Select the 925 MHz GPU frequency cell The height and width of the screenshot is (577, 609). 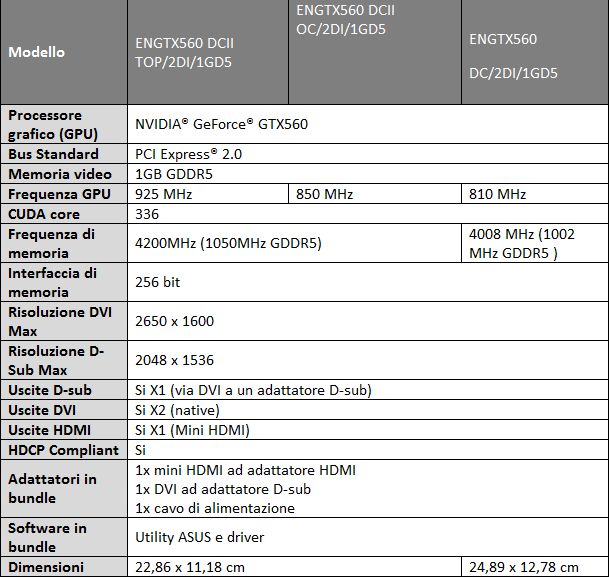click(164, 194)
